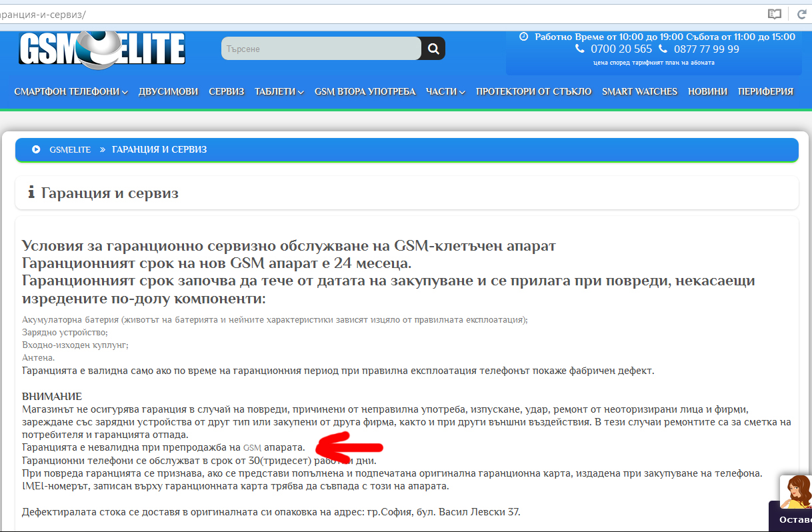Expand the СМАРТФОН ТЕЛЕФОНИ dropdown menu

point(71,92)
